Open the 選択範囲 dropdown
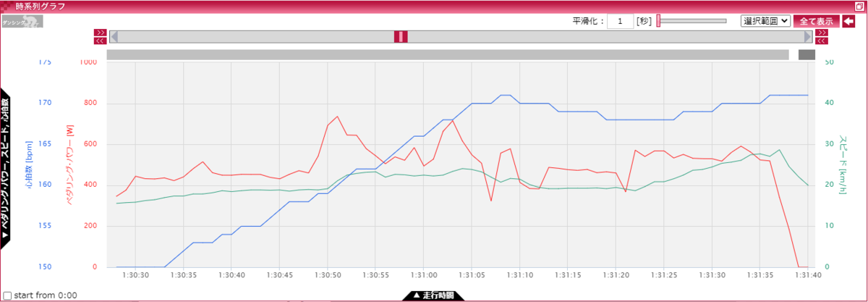Viewport: 868px width, 302px height. [765, 21]
